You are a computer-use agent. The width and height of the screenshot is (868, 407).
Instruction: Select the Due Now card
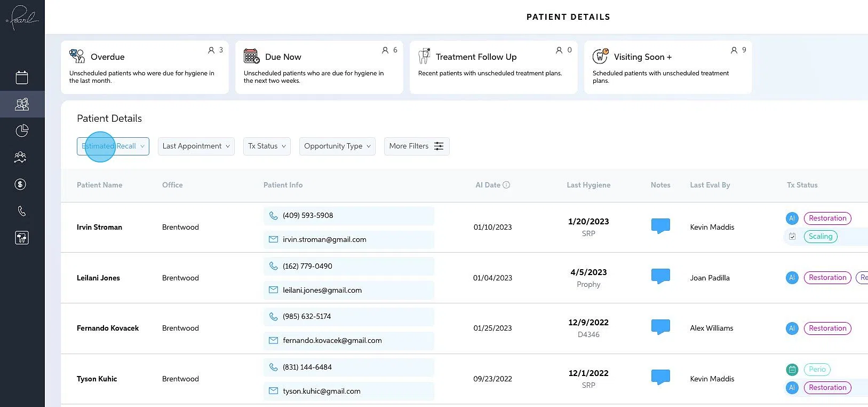coord(319,67)
